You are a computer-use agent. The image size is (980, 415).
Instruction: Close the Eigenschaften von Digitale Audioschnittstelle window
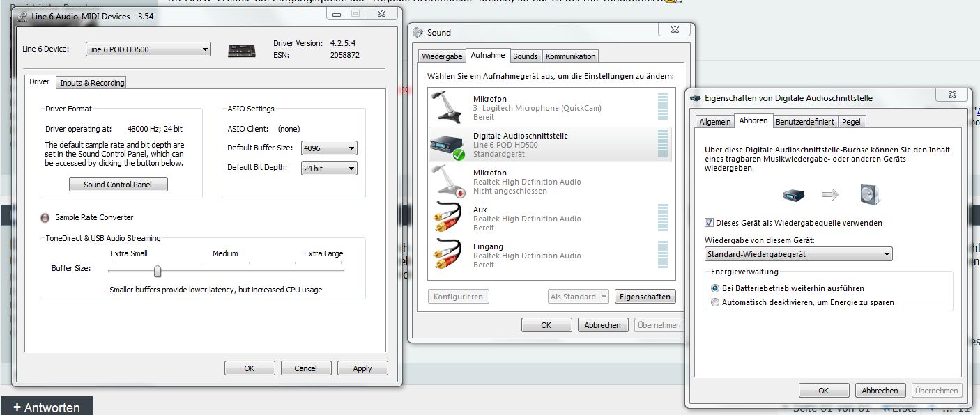951,94
